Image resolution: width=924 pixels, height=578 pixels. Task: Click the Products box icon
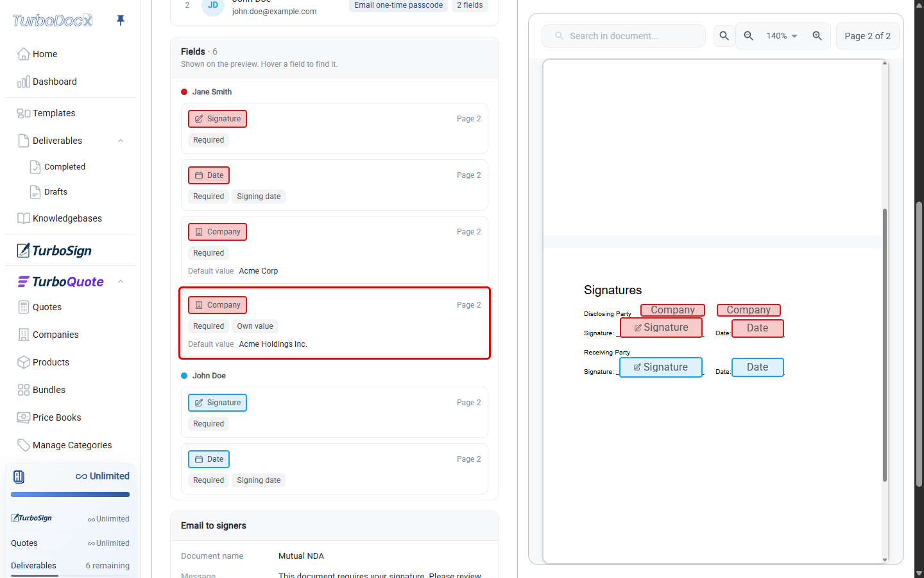pos(24,362)
